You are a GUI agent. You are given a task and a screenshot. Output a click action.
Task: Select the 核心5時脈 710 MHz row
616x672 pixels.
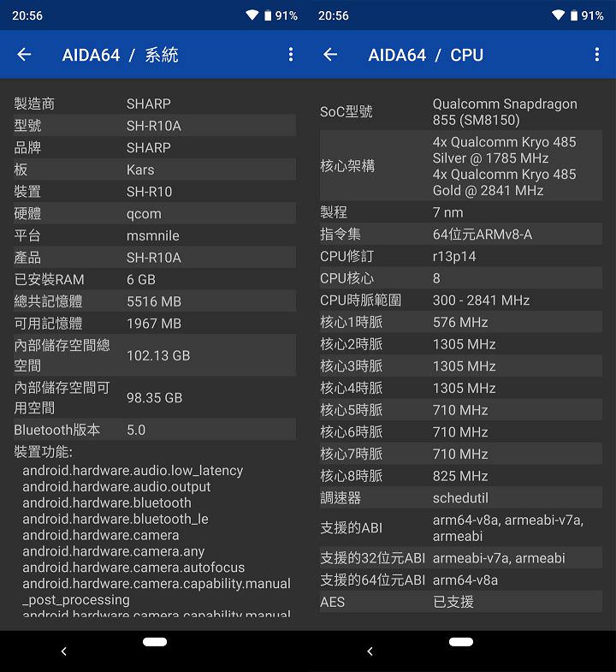click(461, 410)
